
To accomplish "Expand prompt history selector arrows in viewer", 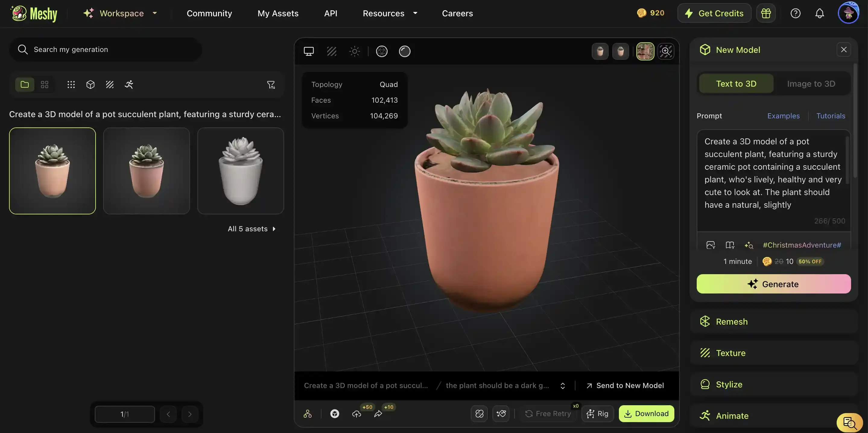I will click(562, 386).
